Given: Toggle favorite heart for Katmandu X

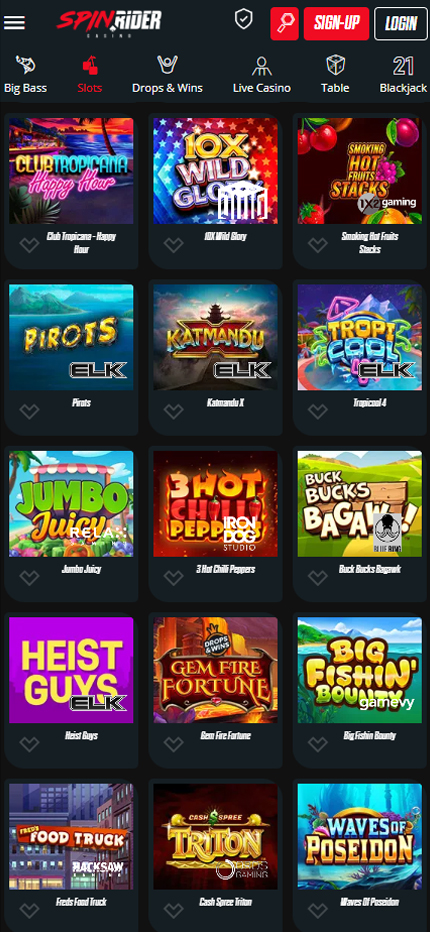Looking at the screenshot, I should 174,411.
